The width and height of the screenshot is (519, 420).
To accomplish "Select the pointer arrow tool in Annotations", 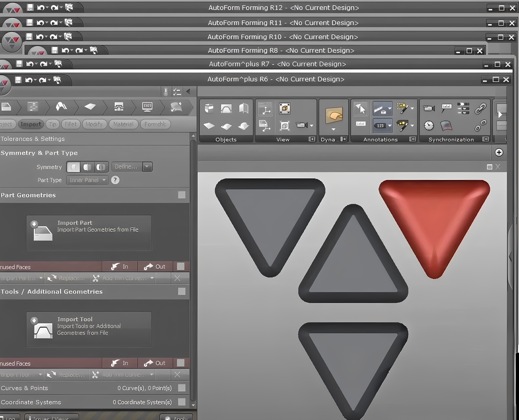I will coord(360,108).
